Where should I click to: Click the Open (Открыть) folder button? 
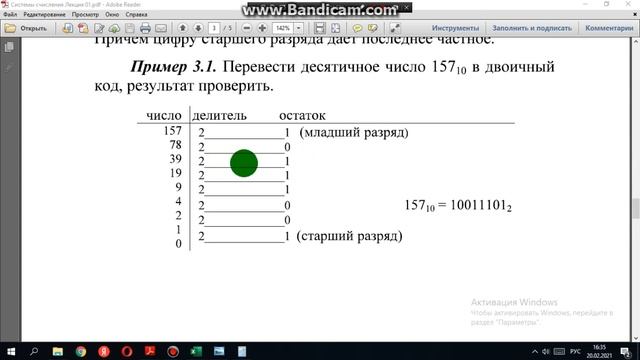click(x=26, y=28)
